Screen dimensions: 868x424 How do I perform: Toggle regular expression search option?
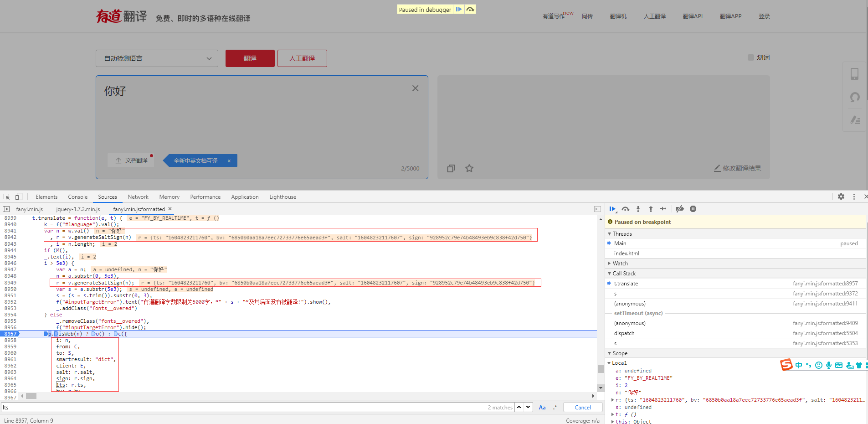[555, 407]
